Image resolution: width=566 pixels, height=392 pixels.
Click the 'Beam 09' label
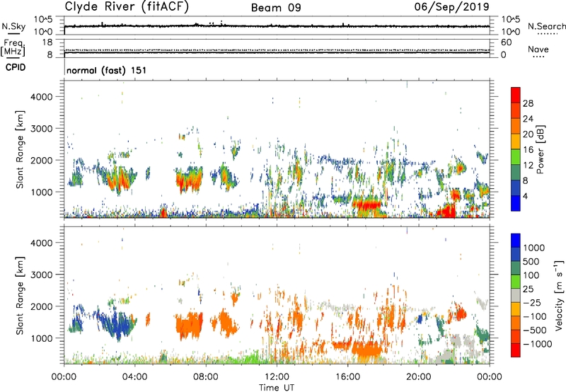pyautogui.click(x=276, y=8)
